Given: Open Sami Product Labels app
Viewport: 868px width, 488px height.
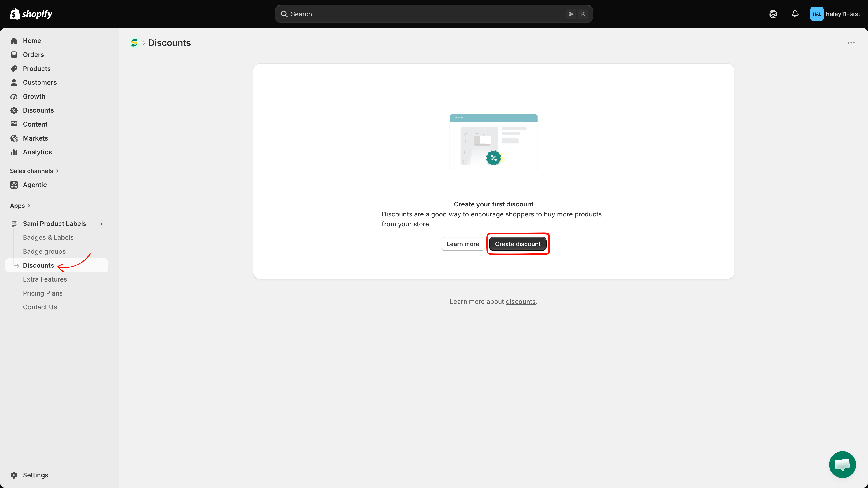Looking at the screenshot, I should tap(54, 224).
